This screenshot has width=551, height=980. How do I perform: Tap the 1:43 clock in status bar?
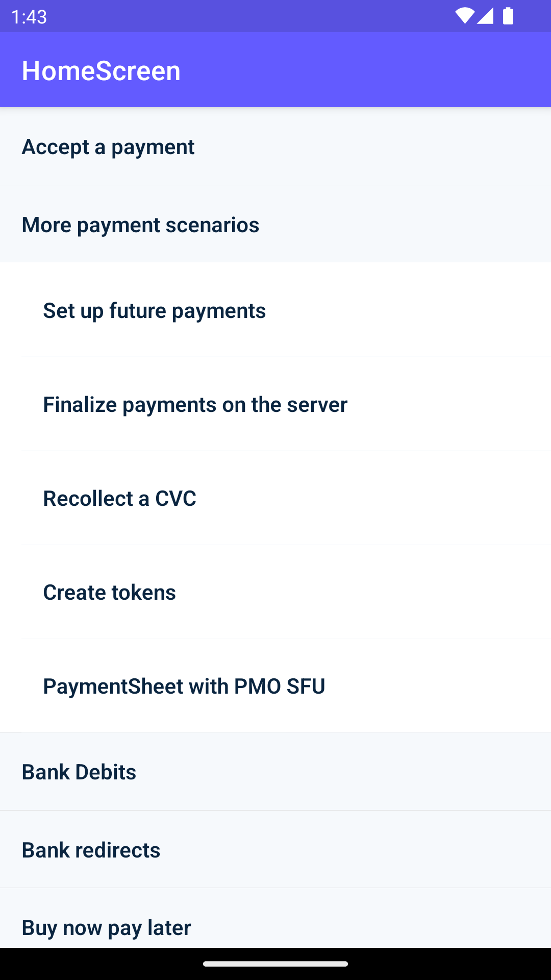tap(29, 17)
